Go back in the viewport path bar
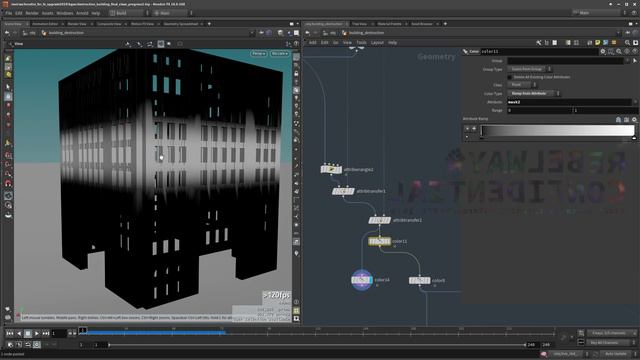 tap(7, 33)
